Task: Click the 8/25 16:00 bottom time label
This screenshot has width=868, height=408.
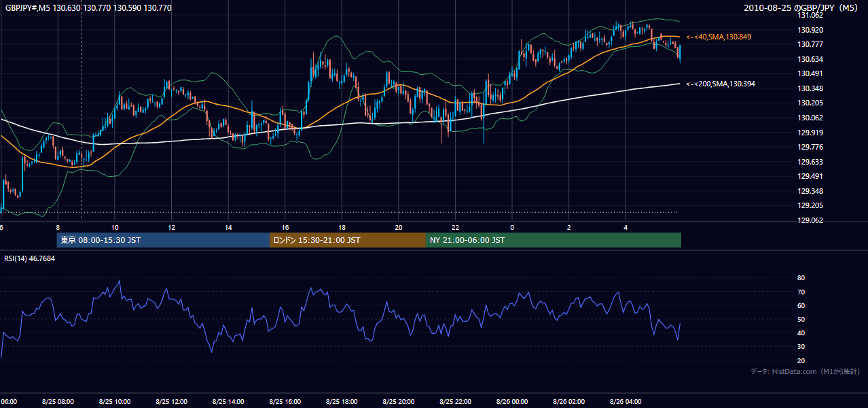Action: pyautogui.click(x=285, y=401)
